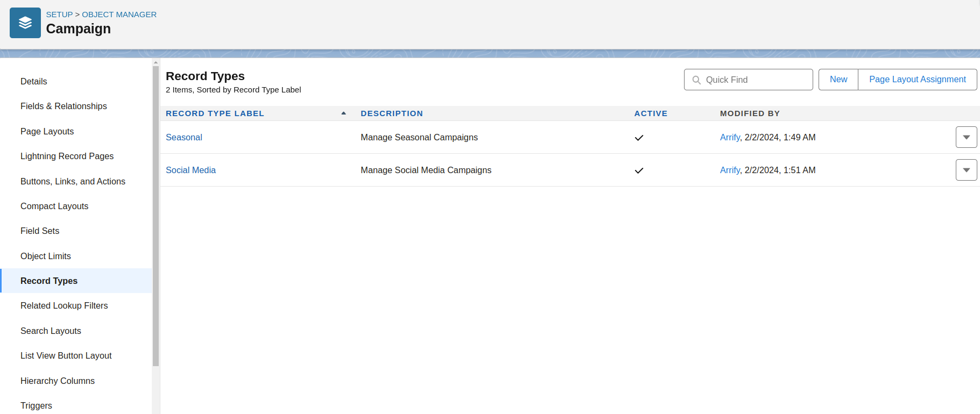Image resolution: width=980 pixels, height=414 pixels.
Task: Select the Record Types sidebar item
Action: [76, 281]
